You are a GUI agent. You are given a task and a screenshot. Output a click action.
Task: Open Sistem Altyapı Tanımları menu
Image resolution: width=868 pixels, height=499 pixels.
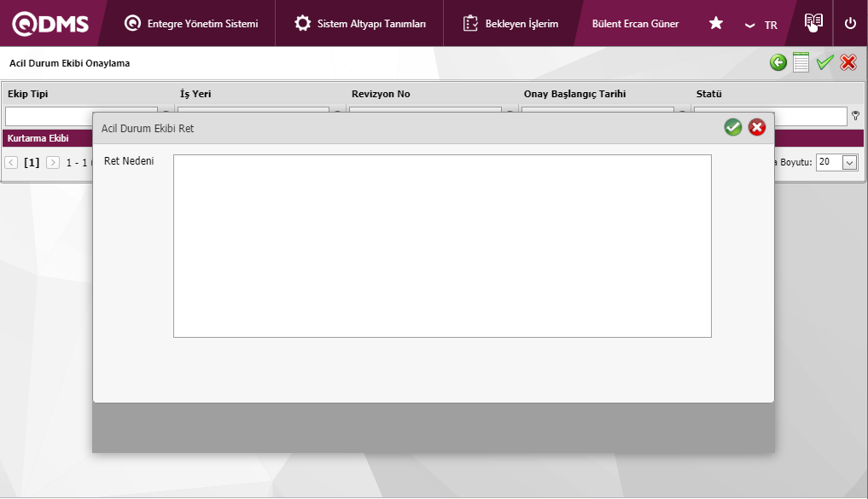pos(360,24)
